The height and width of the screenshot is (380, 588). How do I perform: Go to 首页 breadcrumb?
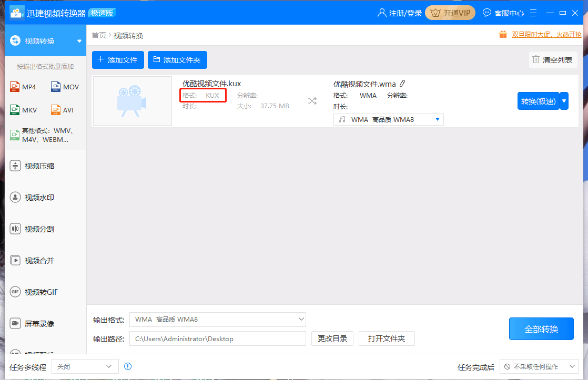coord(99,35)
